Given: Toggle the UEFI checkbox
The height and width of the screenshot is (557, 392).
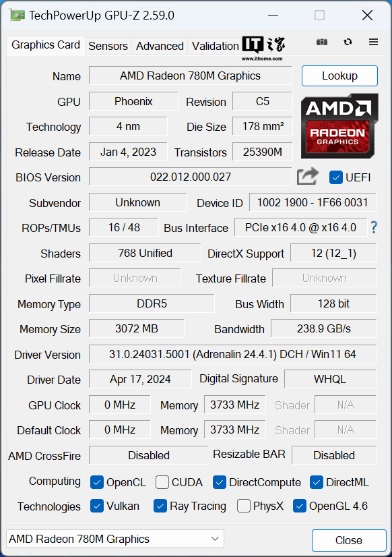Looking at the screenshot, I should click(x=335, y=177).
